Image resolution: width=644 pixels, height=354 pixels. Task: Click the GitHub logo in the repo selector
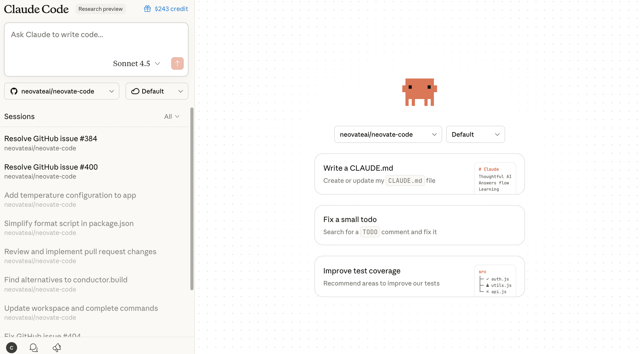(14, 91)
